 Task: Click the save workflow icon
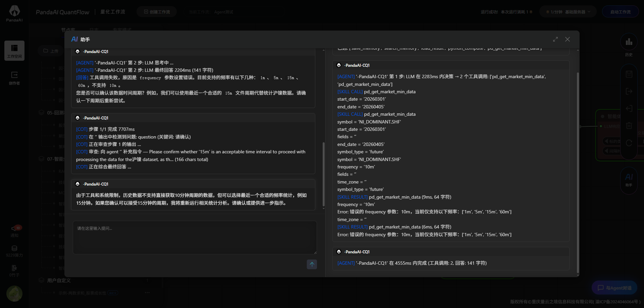(x=629, y=74)
